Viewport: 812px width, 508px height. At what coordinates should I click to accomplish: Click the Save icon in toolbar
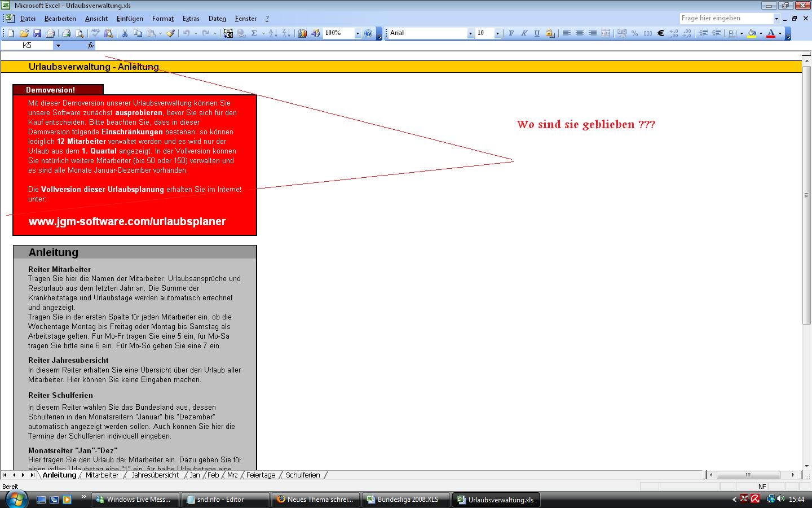[37, 33]
